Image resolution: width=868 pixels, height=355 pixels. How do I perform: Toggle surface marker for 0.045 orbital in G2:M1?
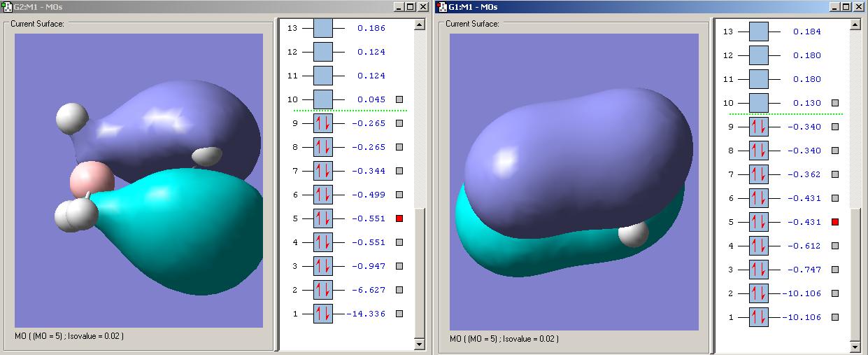tap(399, 99)
